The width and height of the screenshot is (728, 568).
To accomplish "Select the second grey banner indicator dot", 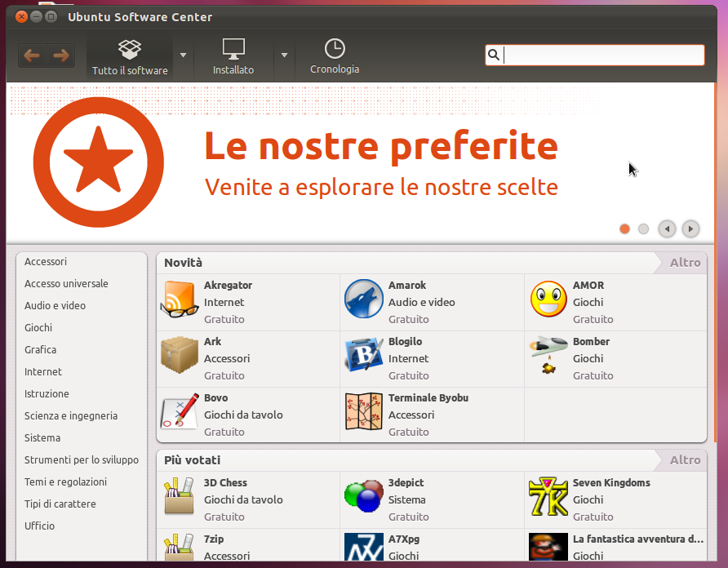I will pos(643,229).
